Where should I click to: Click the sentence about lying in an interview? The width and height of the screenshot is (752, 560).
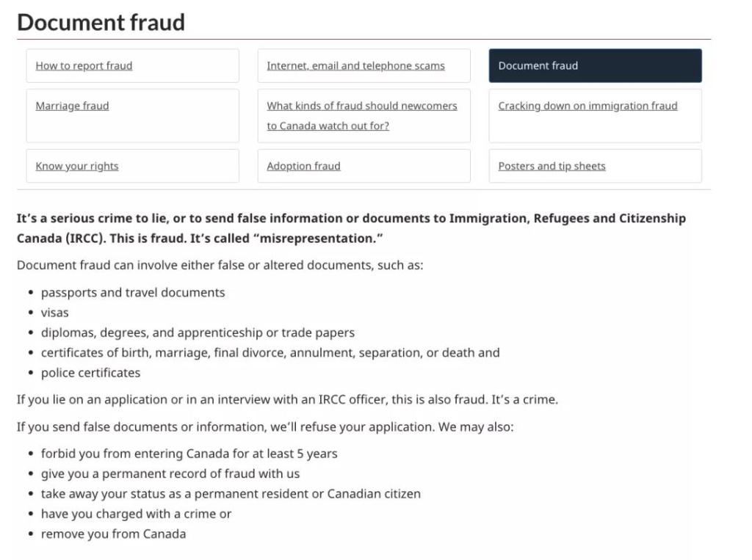coord(287,400)
